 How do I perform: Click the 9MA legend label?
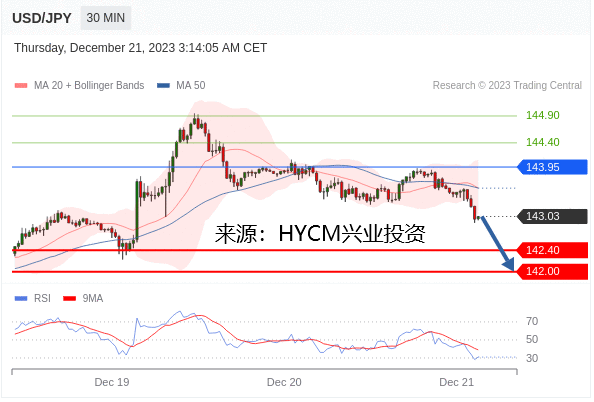93,299
